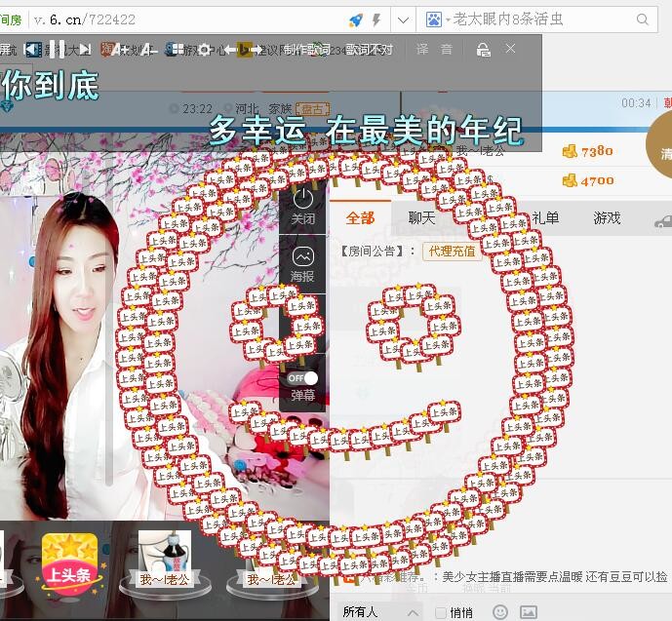Click the 河北 location label

(247, 109)
